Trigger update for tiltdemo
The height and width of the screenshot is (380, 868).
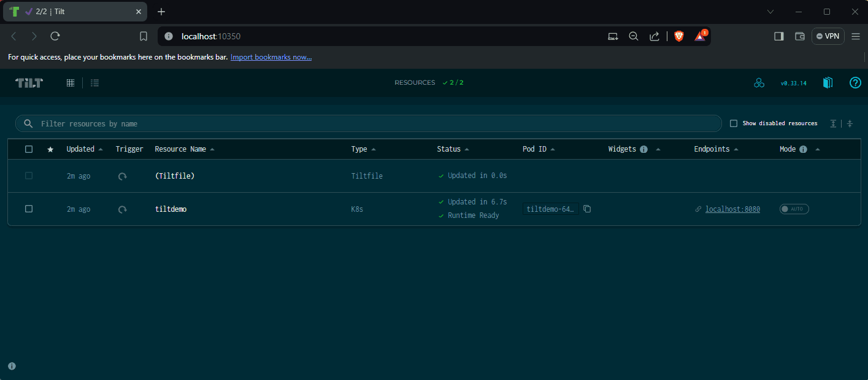[x=123, y=209]
